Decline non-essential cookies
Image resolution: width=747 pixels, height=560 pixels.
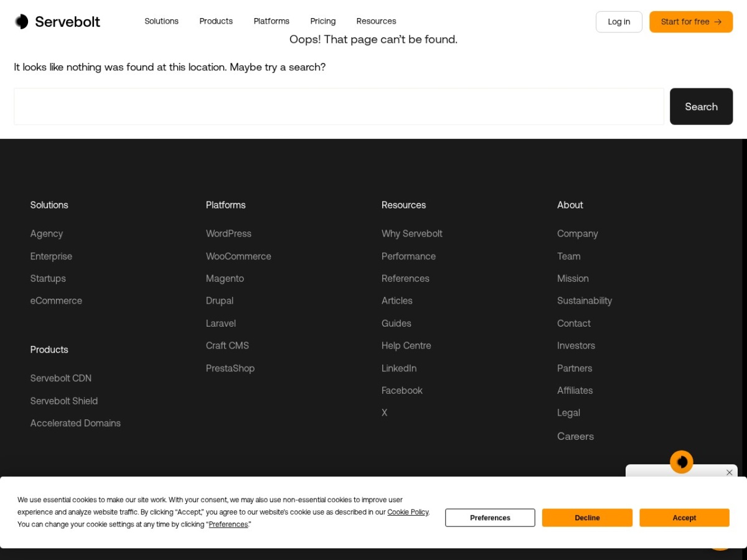(587, 518)
